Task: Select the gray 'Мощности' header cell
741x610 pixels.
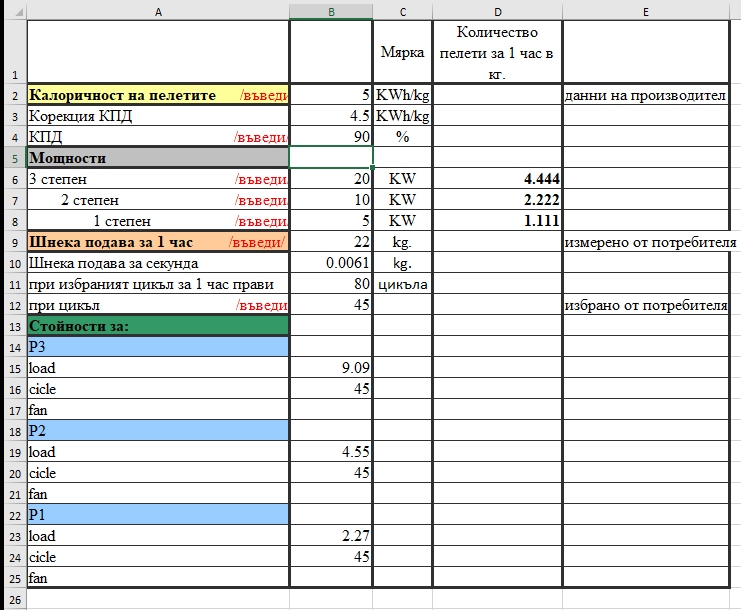Action: [x=158, y=158]
